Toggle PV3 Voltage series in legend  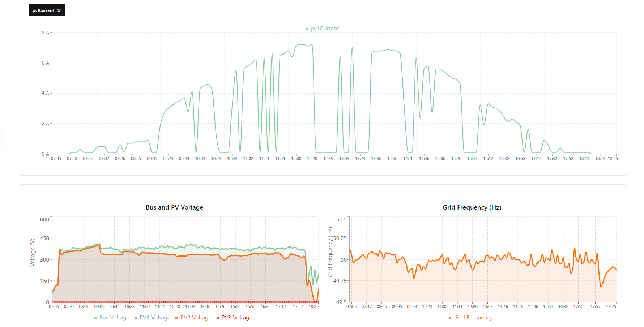click(x=234, y=318)
